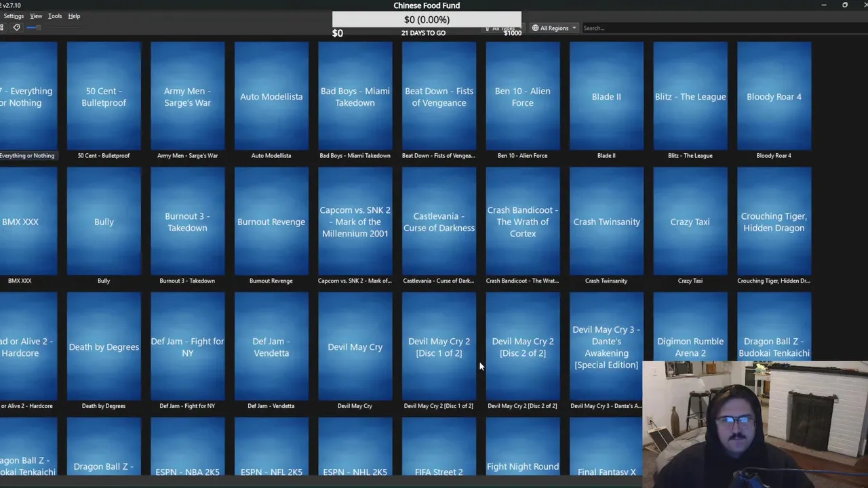Select the Army Men - Sarge's War cover

click(187, 96)
